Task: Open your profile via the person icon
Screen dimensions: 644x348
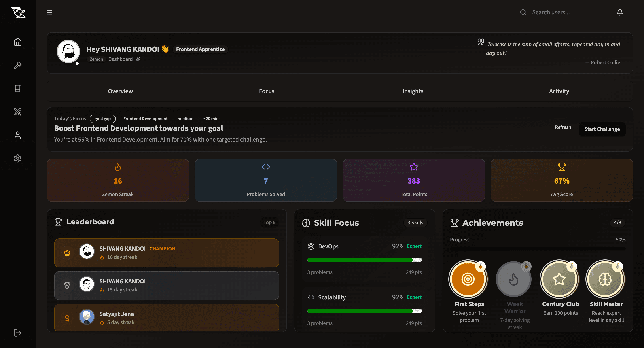Action: click(17, 135)
